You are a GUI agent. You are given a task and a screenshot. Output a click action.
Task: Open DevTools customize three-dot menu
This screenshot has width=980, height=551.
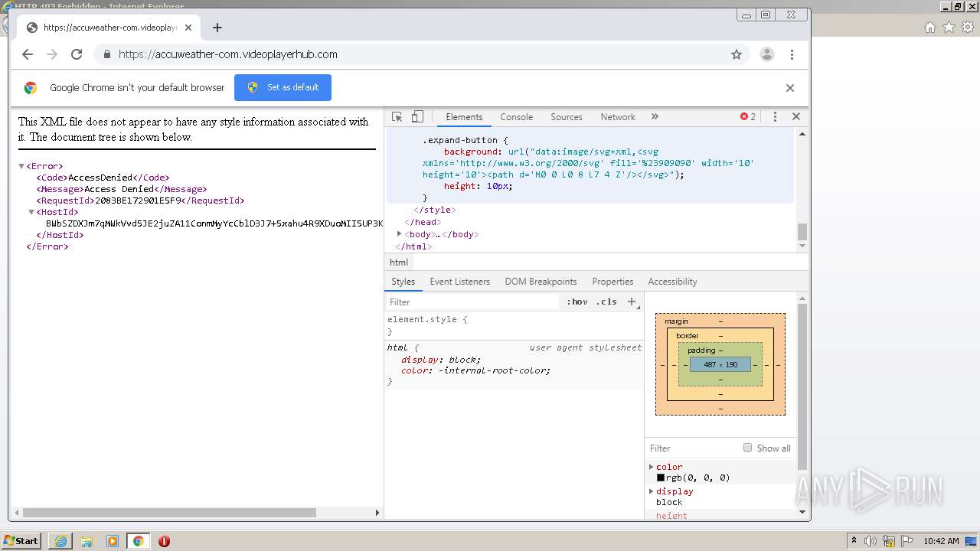(775, 117)
